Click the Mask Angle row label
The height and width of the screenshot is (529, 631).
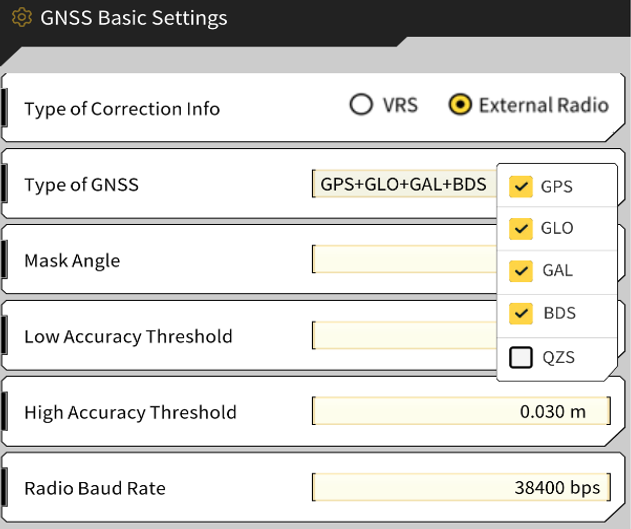click(72, 261)
